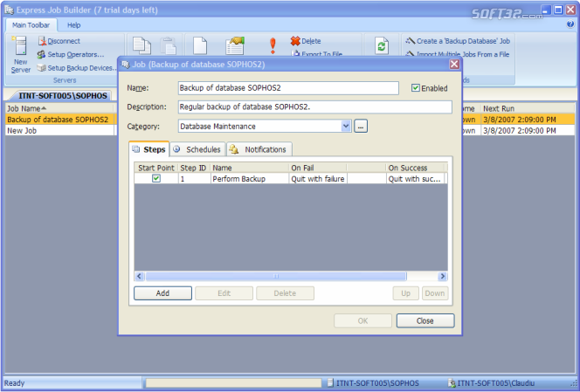Image resolution: width=580 pixels, height=392 pixels.
Task: Click Create a 'Backup Database' Job
Action: [x=458, y=41]
